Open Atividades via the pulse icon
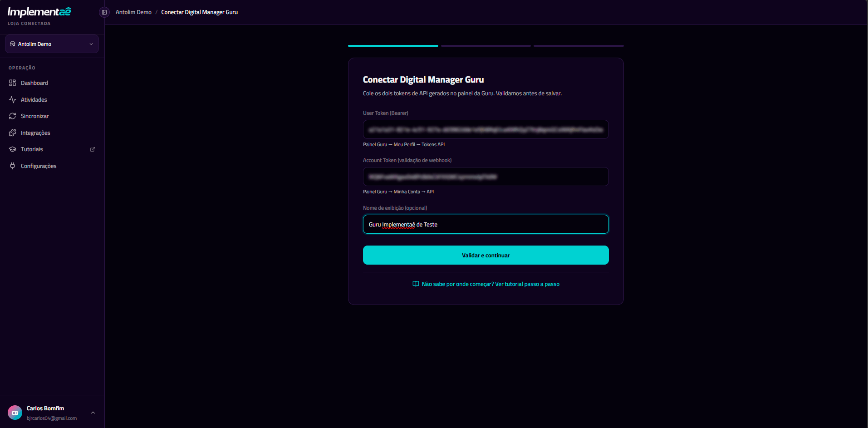Screen dimensions: 868x428 tap(12, 100)
